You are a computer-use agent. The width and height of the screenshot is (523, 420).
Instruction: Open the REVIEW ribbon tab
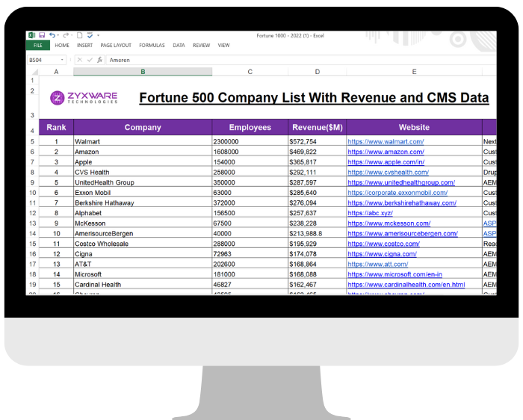pos(202,46)
